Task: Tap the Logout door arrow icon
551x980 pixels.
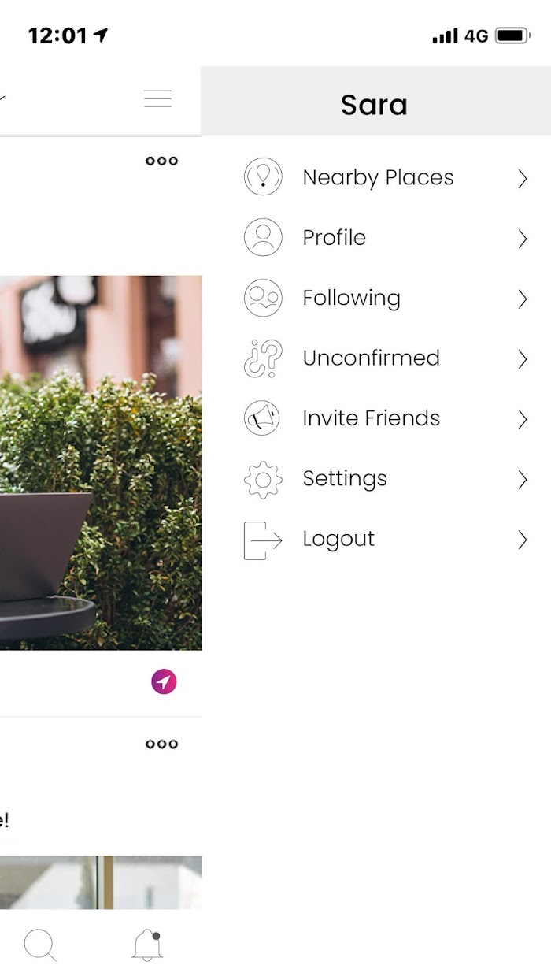Action: 263,540
